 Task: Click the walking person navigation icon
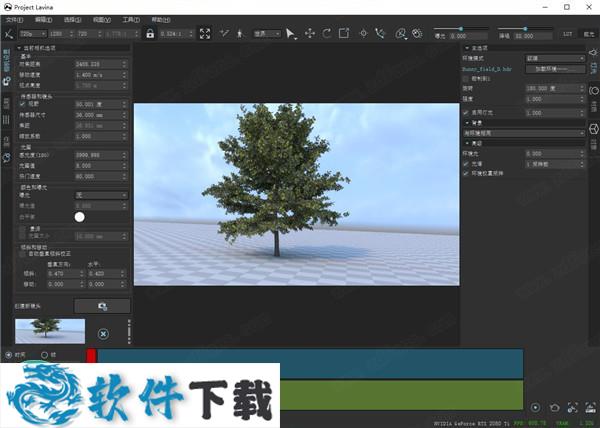[x=238, y=33]
